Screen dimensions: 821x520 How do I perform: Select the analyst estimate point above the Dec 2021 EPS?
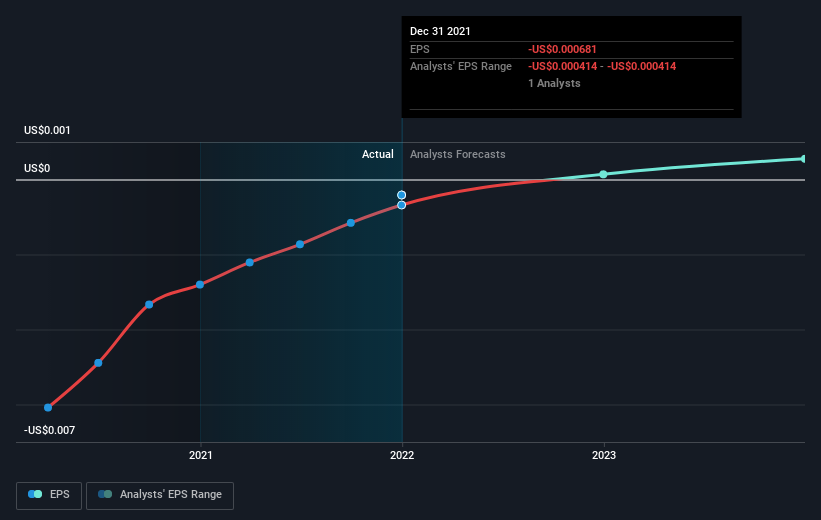[x=402, y=195]
